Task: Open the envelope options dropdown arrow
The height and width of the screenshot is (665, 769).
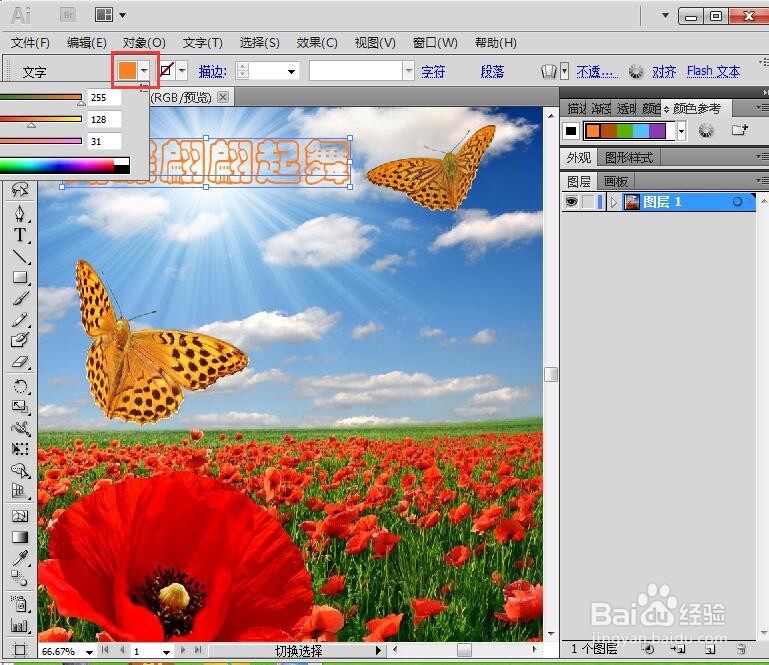Action: pos(564,71)
